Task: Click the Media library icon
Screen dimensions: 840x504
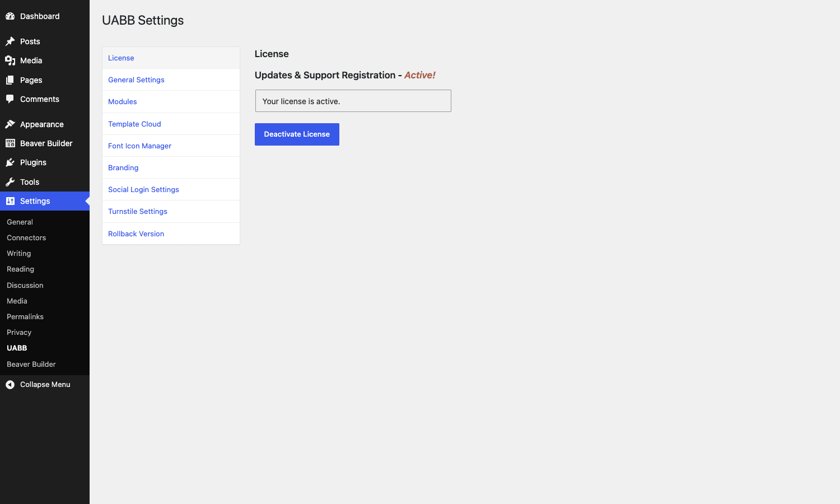Action: click(10, 60)
